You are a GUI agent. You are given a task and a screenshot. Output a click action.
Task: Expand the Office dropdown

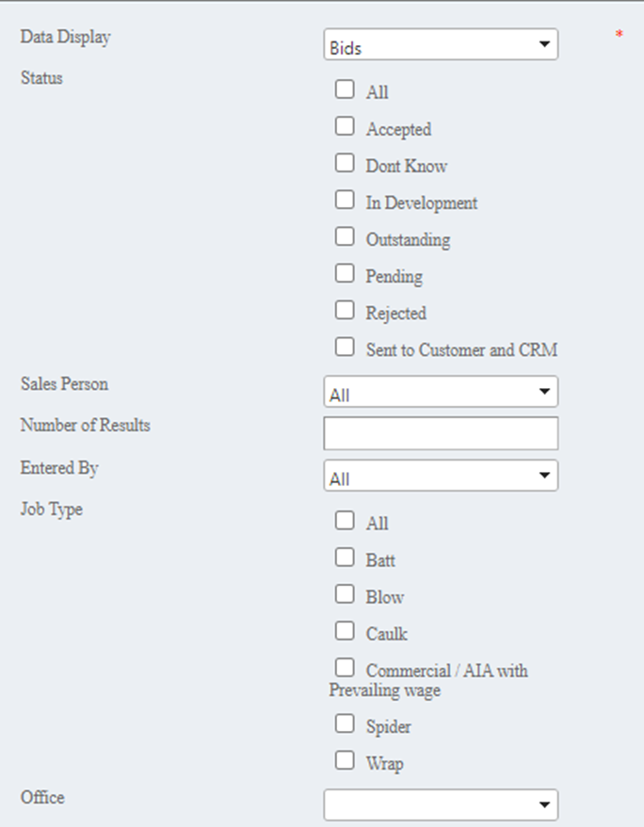441,804
